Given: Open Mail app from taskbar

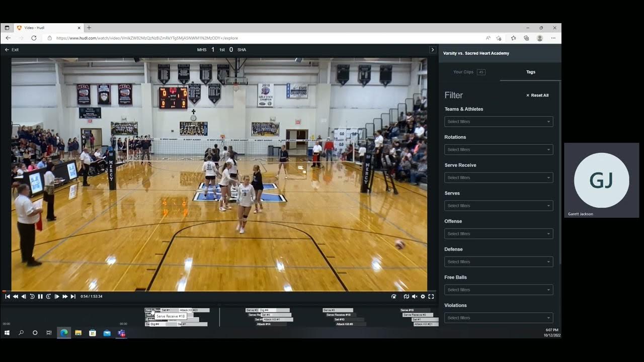Looking at the screenshot, I should point(107,333).
